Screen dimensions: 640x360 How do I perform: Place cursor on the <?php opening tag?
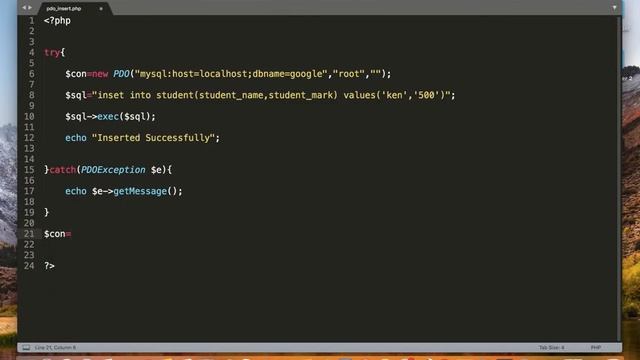pyautogui.click(x=57, y=21)
